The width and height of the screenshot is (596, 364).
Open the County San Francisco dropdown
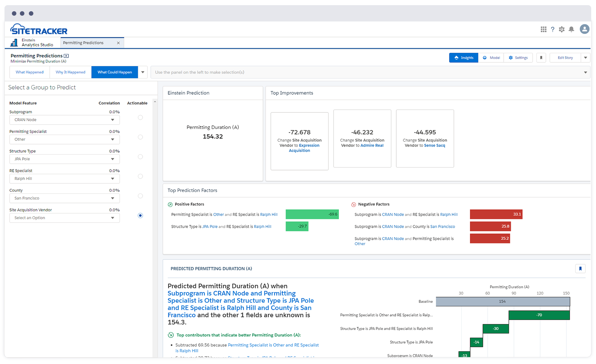64,198
